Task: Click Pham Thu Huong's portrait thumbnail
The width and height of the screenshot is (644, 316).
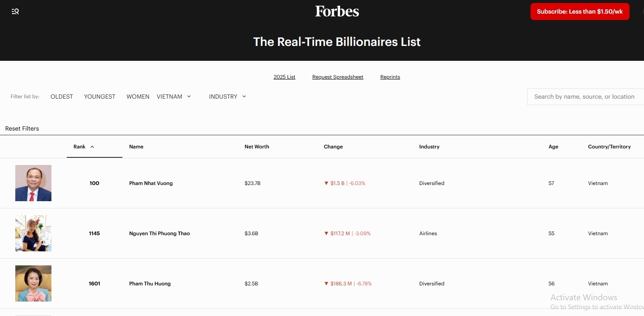Action: 33,283
